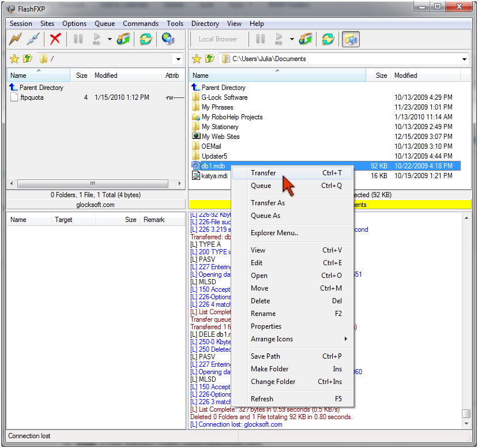Open the Sites menu
478x448 pixels.
(x=47, y=24)
